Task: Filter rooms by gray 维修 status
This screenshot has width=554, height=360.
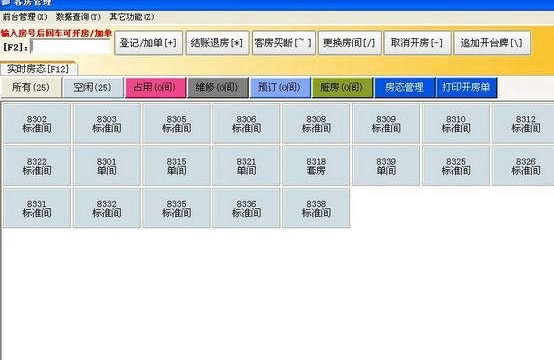Action: coord(218,88)
